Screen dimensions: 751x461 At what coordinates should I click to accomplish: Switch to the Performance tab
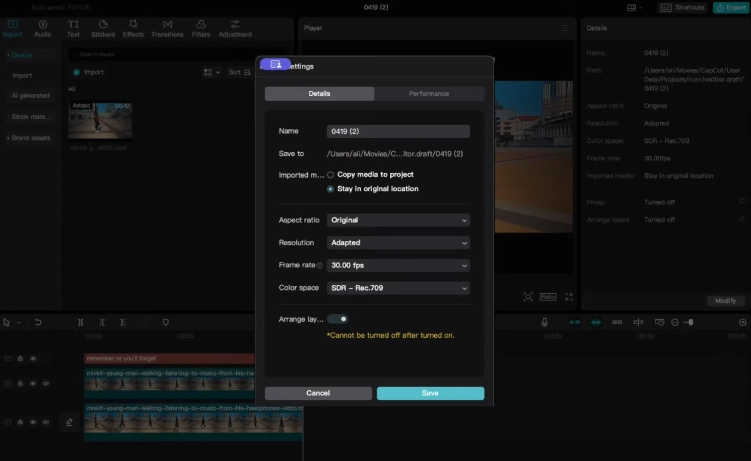tap(429, 94)
